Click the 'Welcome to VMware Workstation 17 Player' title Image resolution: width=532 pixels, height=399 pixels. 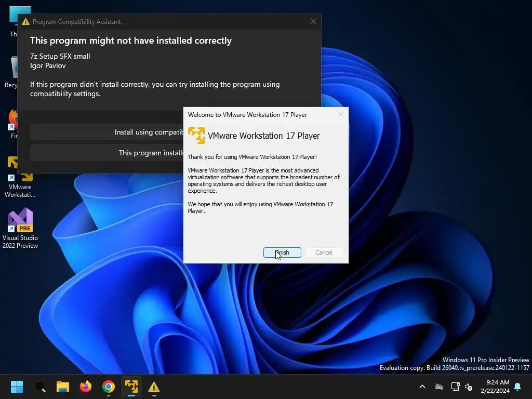(x=247, y=115)
